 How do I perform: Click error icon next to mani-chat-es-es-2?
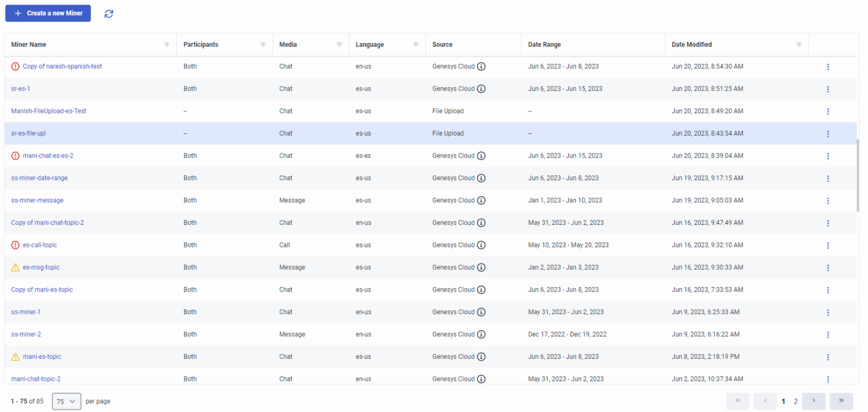pos(15,155)
